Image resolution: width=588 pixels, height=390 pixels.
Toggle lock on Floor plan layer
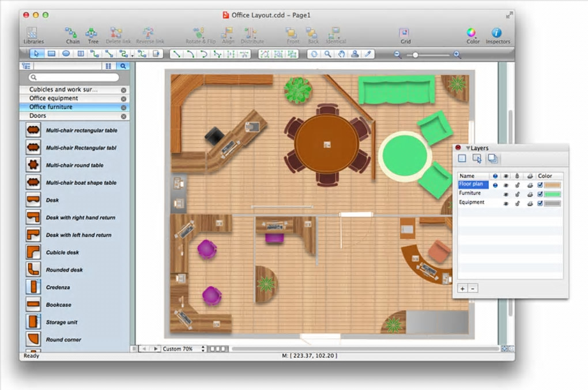(x=518, y=185)
